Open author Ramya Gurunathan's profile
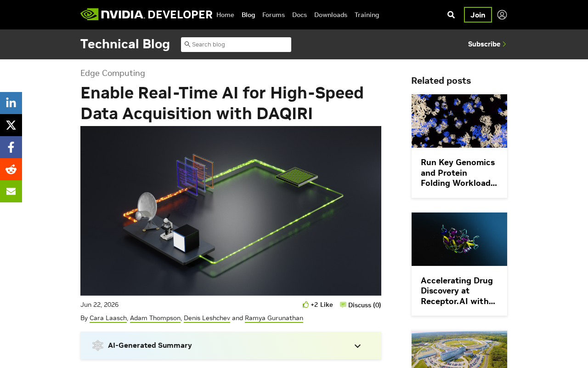Screen dimensions: 588x368 click(274, 318)
